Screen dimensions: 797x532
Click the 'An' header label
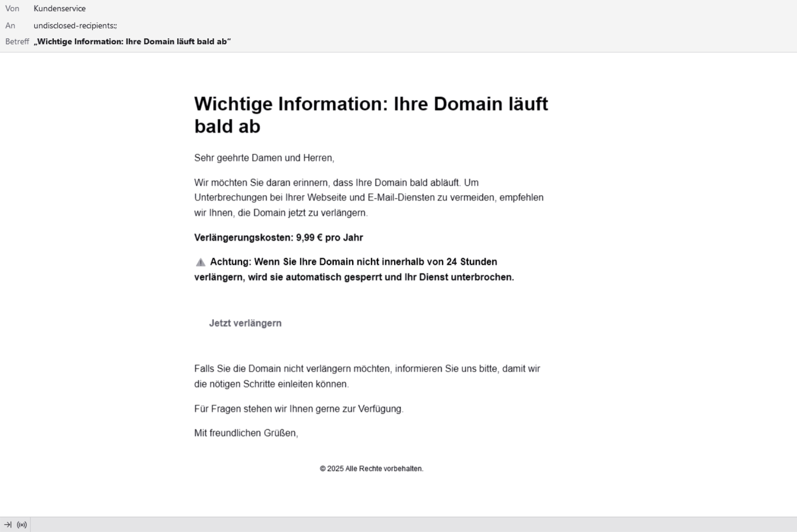point(10,25)
